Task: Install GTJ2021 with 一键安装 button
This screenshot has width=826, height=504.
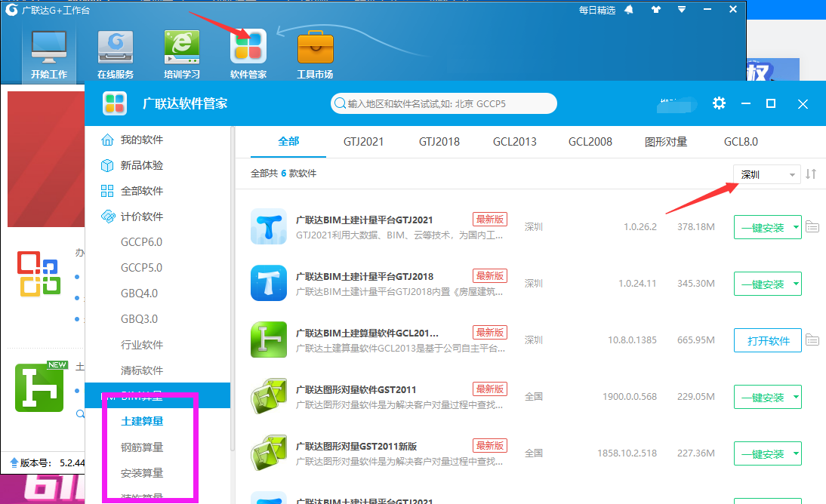Action: 763,227
